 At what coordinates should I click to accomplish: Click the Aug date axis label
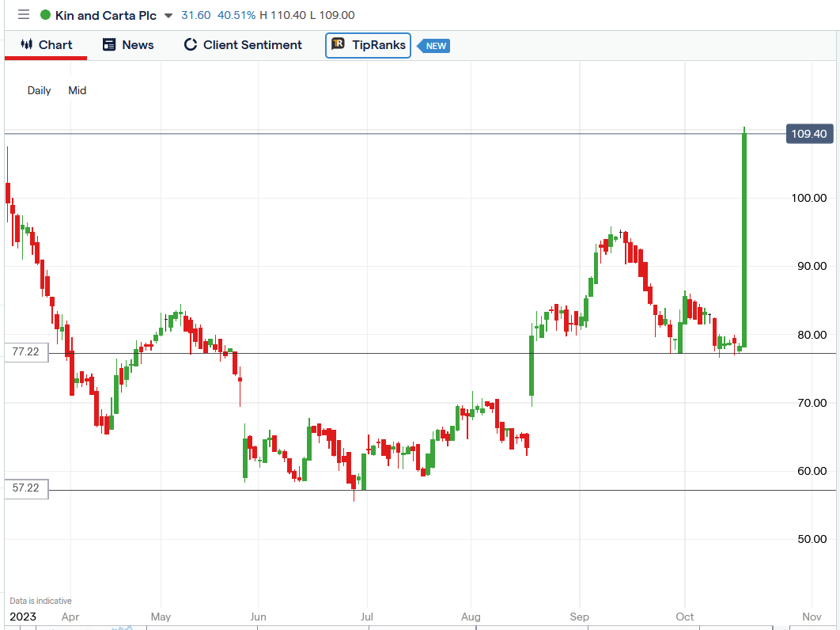pos(471,617)
